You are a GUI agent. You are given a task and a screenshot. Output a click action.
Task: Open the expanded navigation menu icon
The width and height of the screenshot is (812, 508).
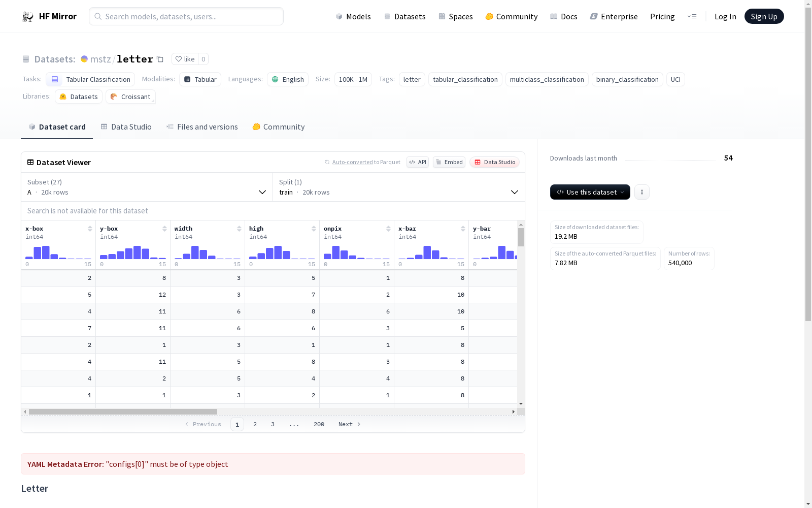tap(692, 17)
